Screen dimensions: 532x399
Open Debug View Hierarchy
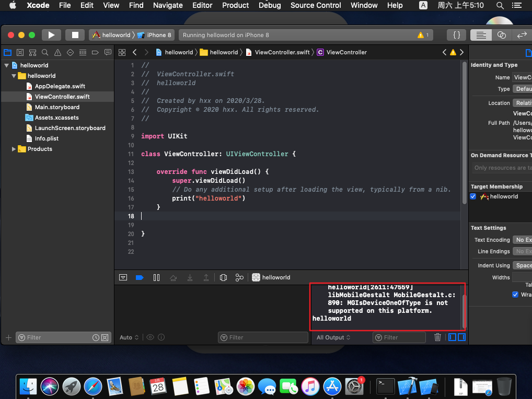223,277
